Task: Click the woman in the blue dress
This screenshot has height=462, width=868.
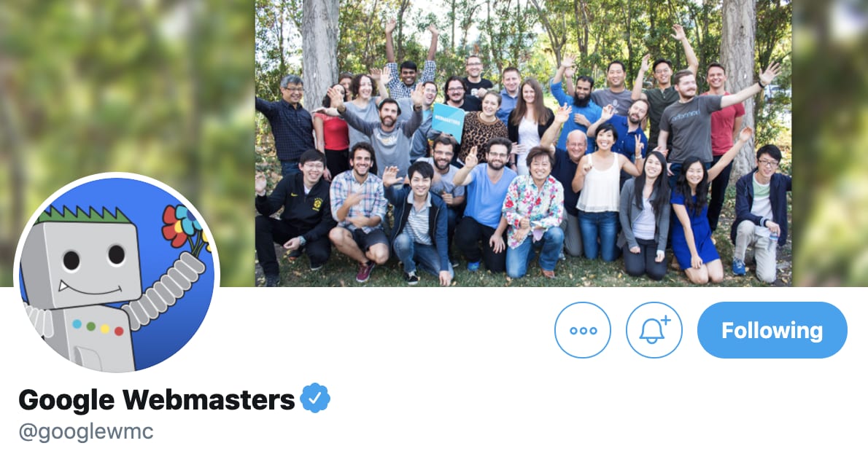Action: pyautogui.click(x=694, y=219)
